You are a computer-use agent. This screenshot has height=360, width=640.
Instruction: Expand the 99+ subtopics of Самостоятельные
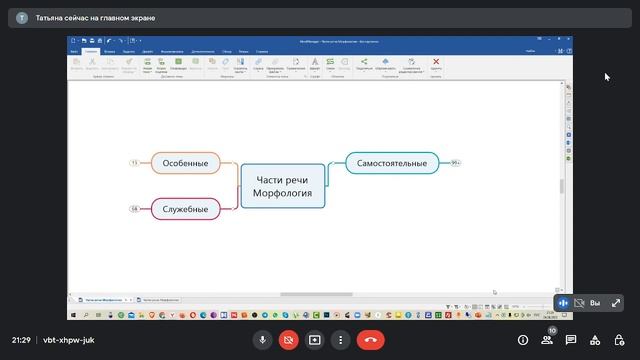[455, 163]
